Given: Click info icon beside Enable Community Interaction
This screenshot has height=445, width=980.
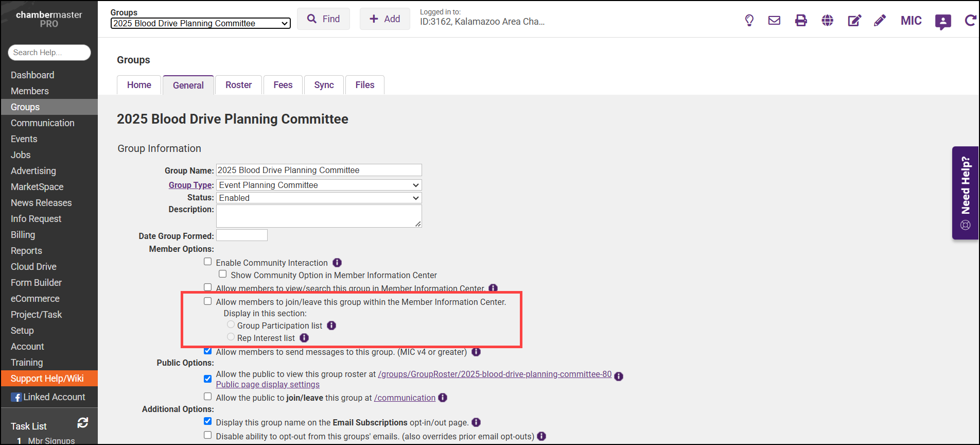Looking at the screenshot, I should tap(337, 263).
